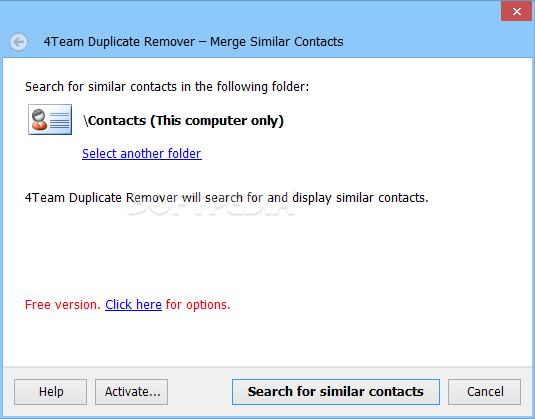
Task: Open the Select another folder link
Action: [x=142, y=154]
